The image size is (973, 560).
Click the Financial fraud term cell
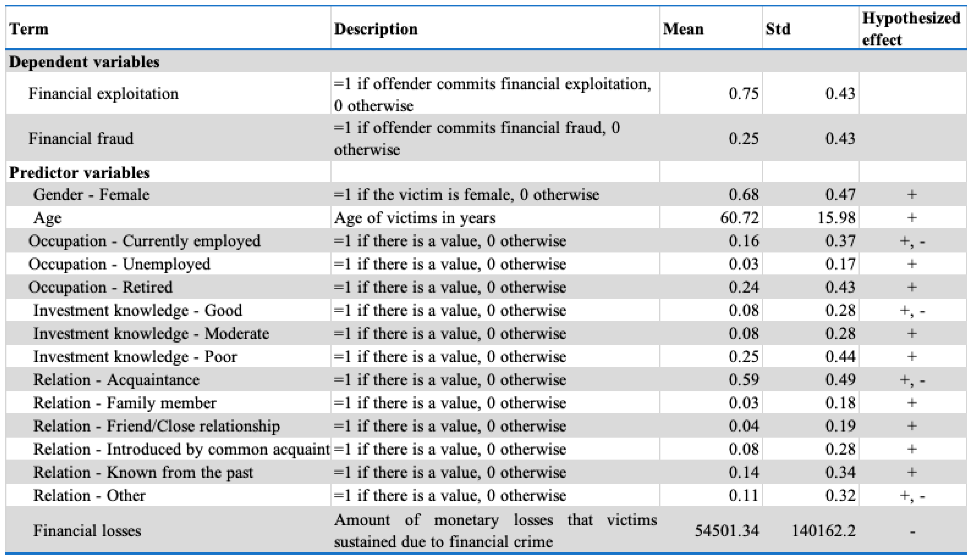point(81,139)
